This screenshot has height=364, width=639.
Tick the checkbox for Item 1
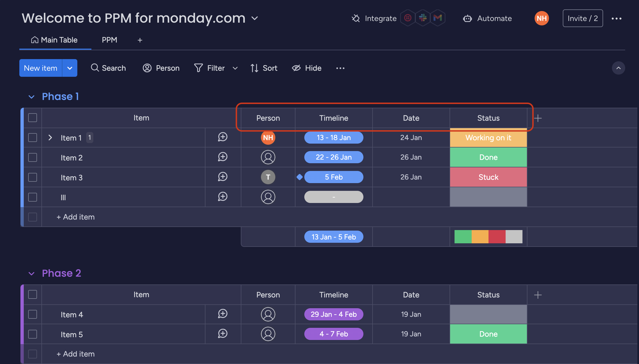click(x=33, y=138)
